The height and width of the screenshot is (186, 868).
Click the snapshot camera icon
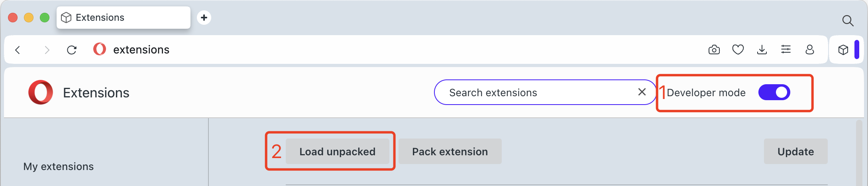[714, 50]
